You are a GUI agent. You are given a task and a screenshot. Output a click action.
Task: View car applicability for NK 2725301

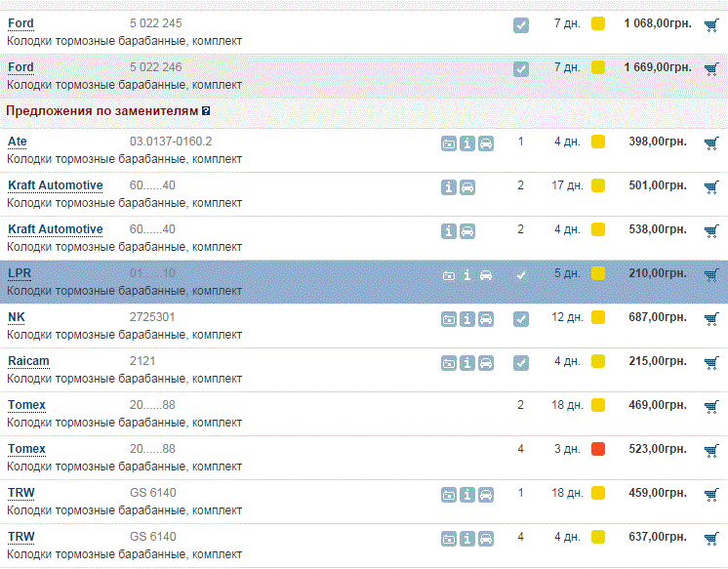pos(486,319)
